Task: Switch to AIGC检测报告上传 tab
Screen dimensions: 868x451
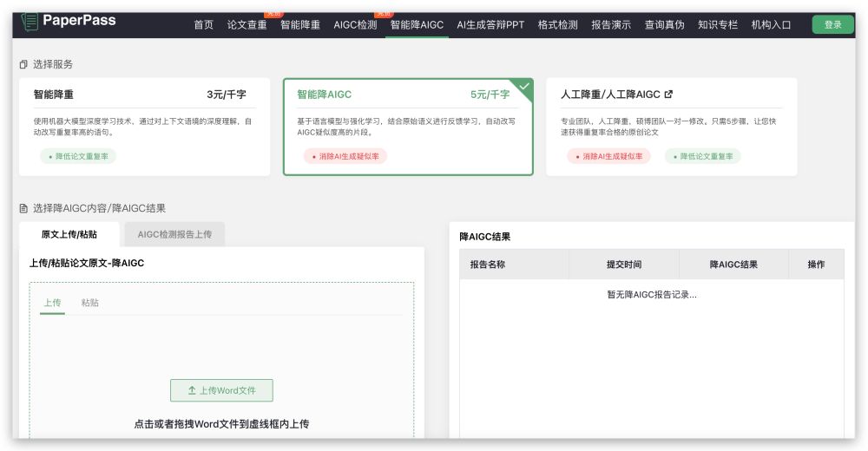Action: coord(174,235)
